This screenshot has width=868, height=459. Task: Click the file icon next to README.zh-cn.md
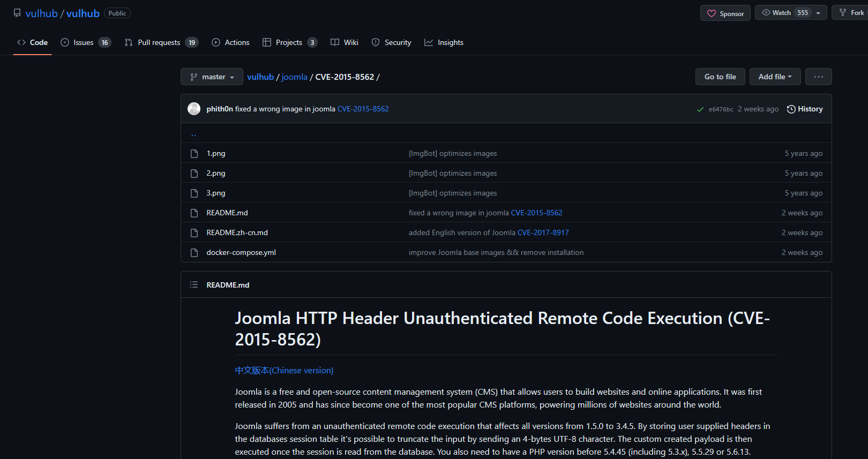[x=194, y=233]
